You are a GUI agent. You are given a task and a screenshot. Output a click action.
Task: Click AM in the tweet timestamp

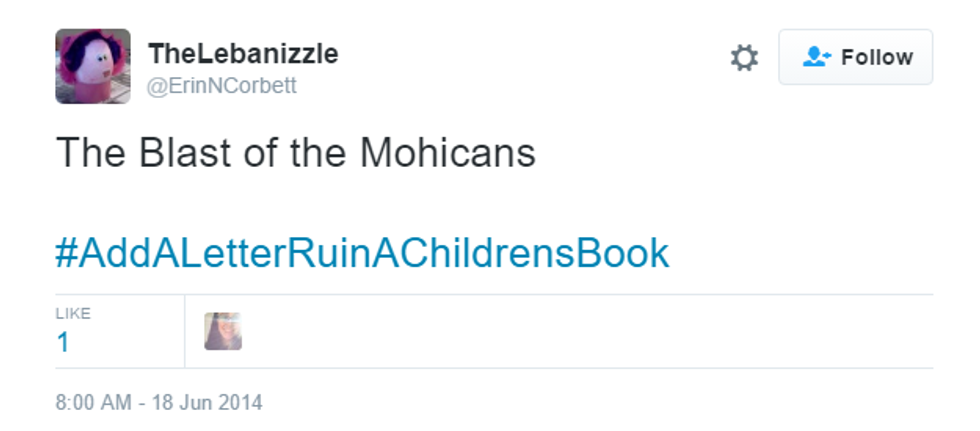tap(117, 403)
